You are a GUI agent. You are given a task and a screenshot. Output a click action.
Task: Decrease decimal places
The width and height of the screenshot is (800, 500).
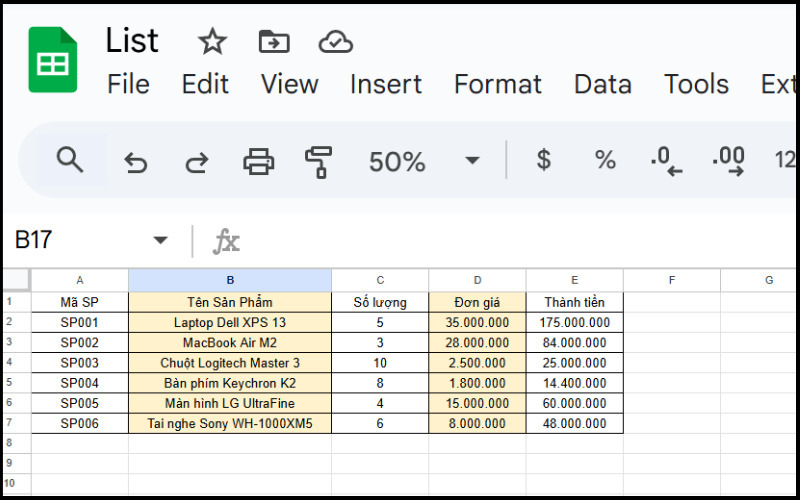pyautogui.click(x=666, y=161)
